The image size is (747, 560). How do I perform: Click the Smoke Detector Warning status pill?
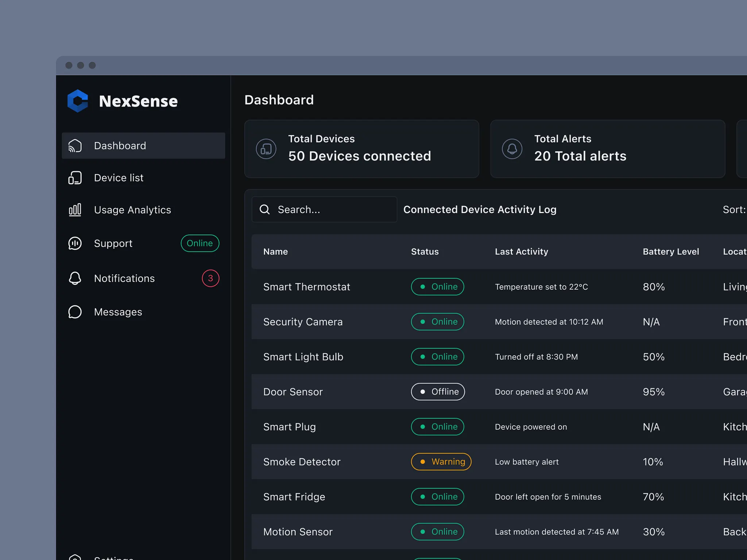click(x=441, y=462)
